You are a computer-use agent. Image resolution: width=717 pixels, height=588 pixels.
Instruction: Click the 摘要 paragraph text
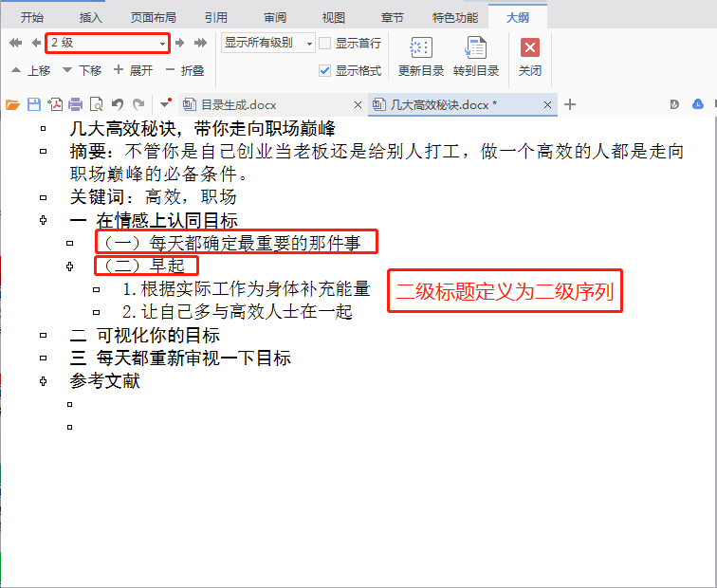377,162
